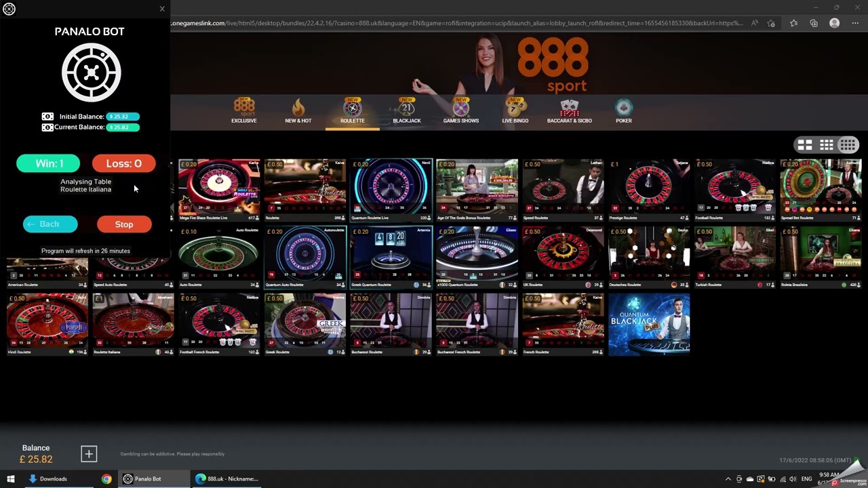Open the volume control in system tray
Viewport: 868px width, 488px height.
[x=793, y=479]
